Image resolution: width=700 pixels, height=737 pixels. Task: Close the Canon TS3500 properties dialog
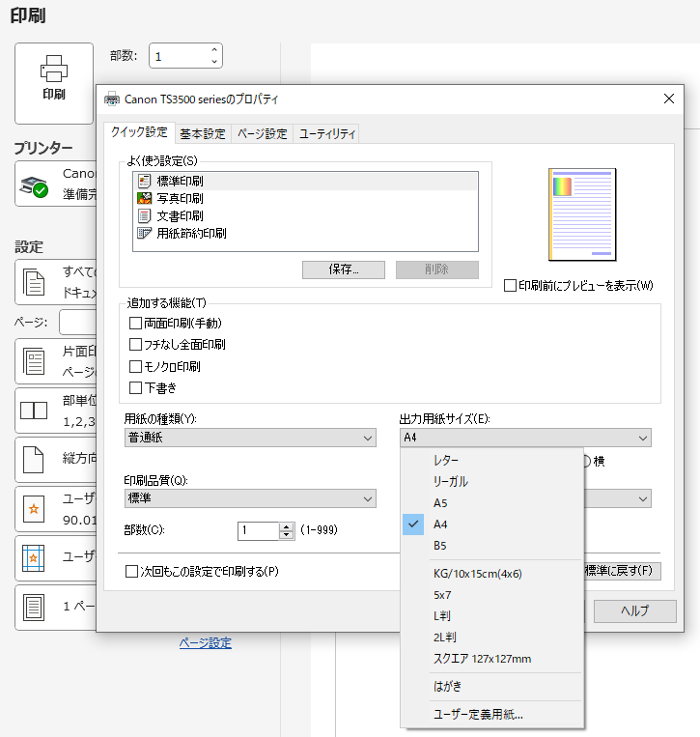669,99
